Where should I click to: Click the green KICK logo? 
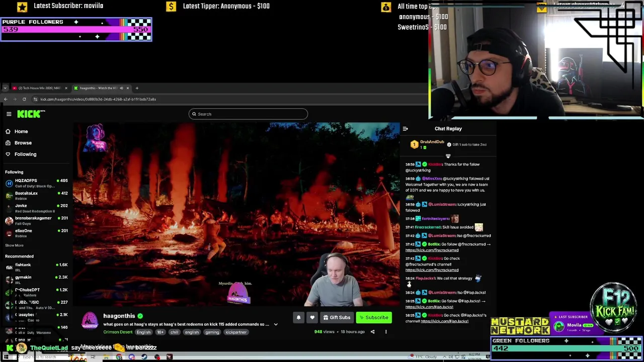(30, 114)
